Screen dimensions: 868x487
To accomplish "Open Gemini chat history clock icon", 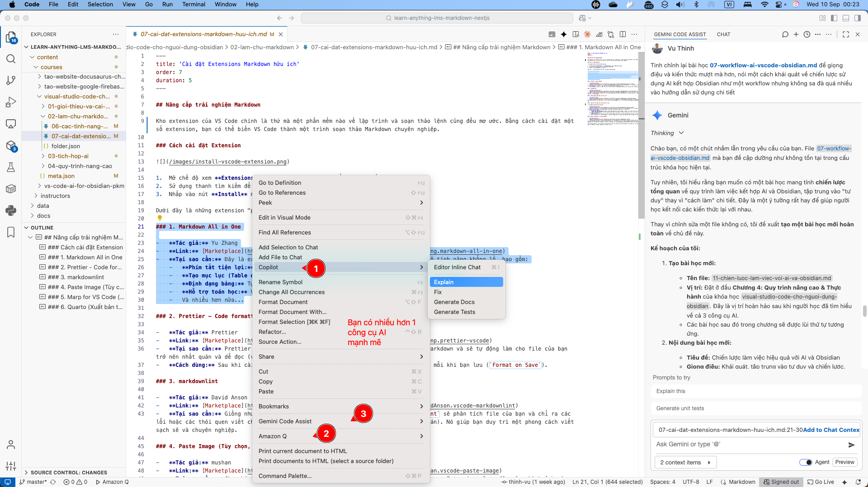I will click(x=807, y=34).
